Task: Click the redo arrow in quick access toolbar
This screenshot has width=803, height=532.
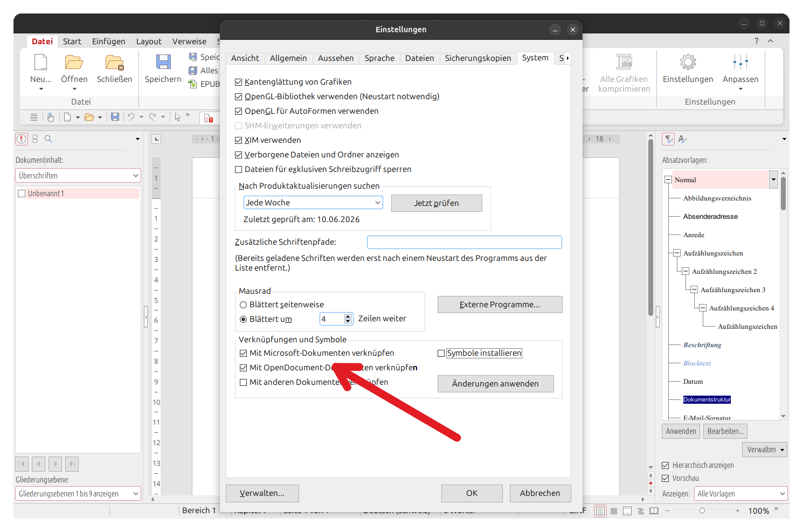Action: pos(153,117)
